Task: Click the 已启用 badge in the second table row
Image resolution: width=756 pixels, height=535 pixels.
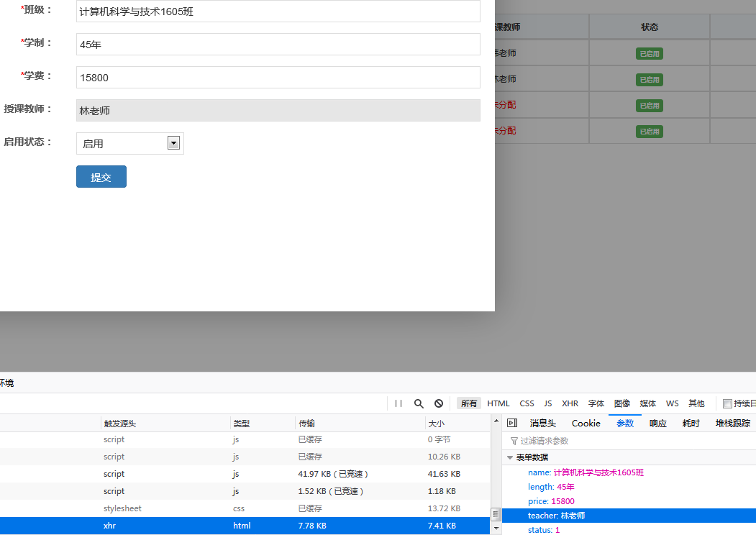Action: 650,80
